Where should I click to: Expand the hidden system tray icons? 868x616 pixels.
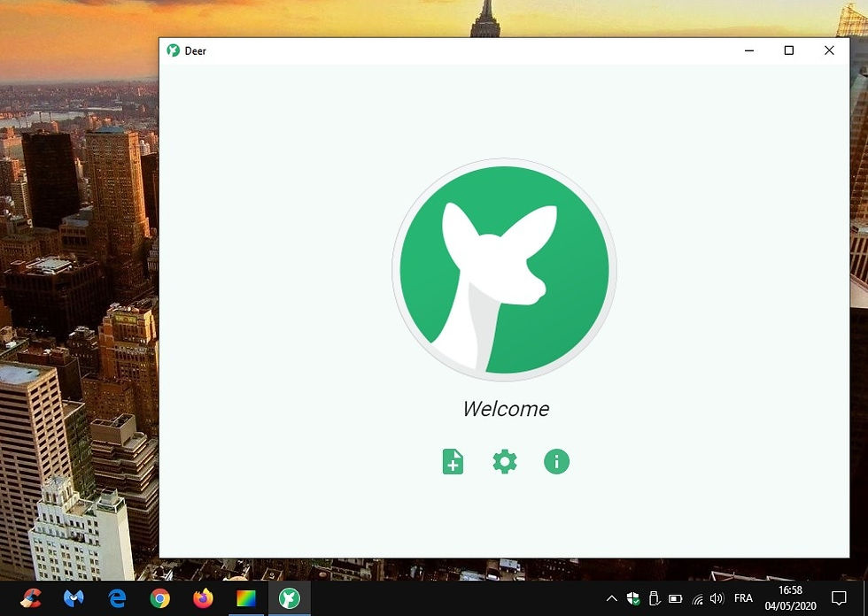612,598
